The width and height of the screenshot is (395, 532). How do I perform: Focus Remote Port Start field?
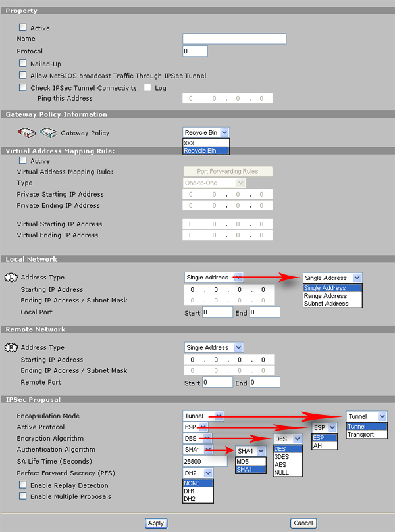pos(217,382)
